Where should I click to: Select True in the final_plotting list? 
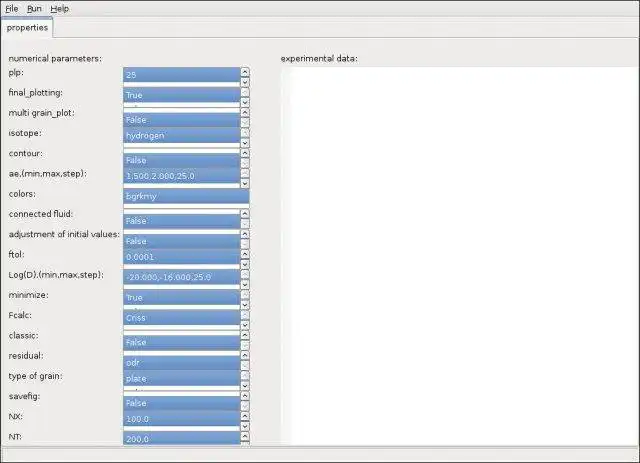tap(182, 95)
